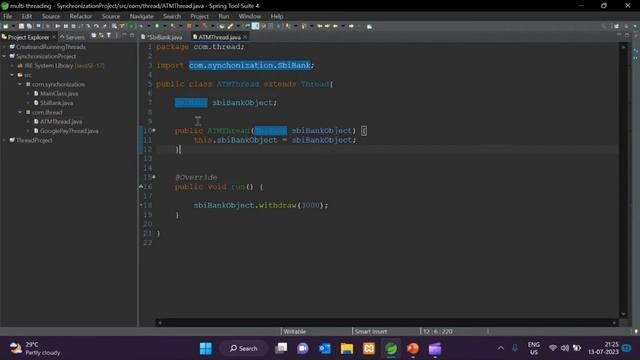Open the New file dropdown arrow
The width and height of the screenshot is (640, 360).
(x=13, y=26)
